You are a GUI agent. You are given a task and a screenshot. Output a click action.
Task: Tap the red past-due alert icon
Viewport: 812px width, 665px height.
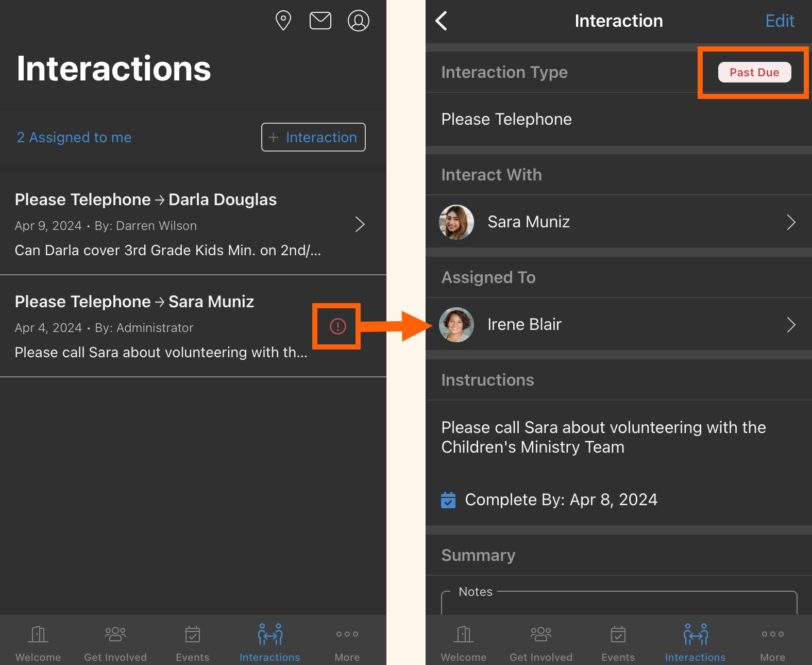pyautogui.click(x=337, y=326)
